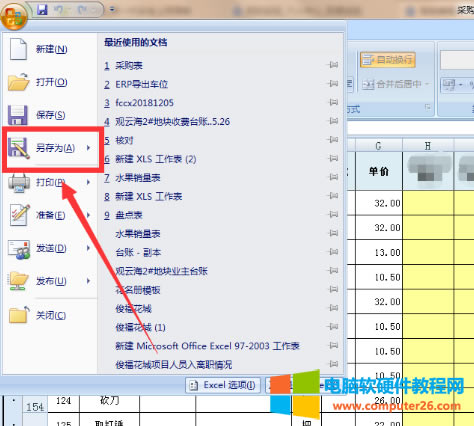Choose 关闭(C) close workbook item
This screenshot has width=474, height=426.
51,315
